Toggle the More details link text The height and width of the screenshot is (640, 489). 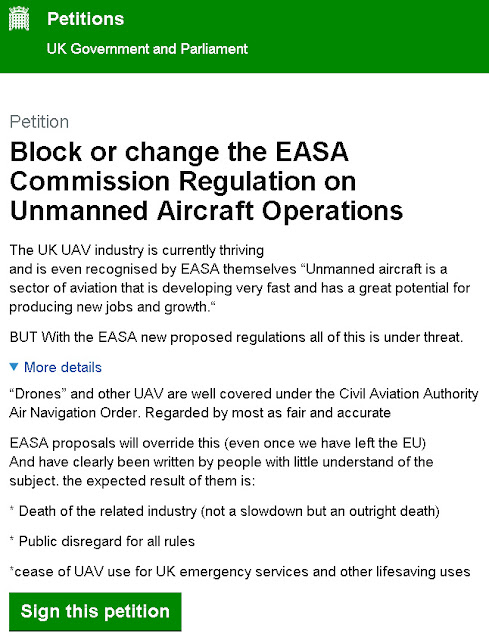click(x=63, y=367)
